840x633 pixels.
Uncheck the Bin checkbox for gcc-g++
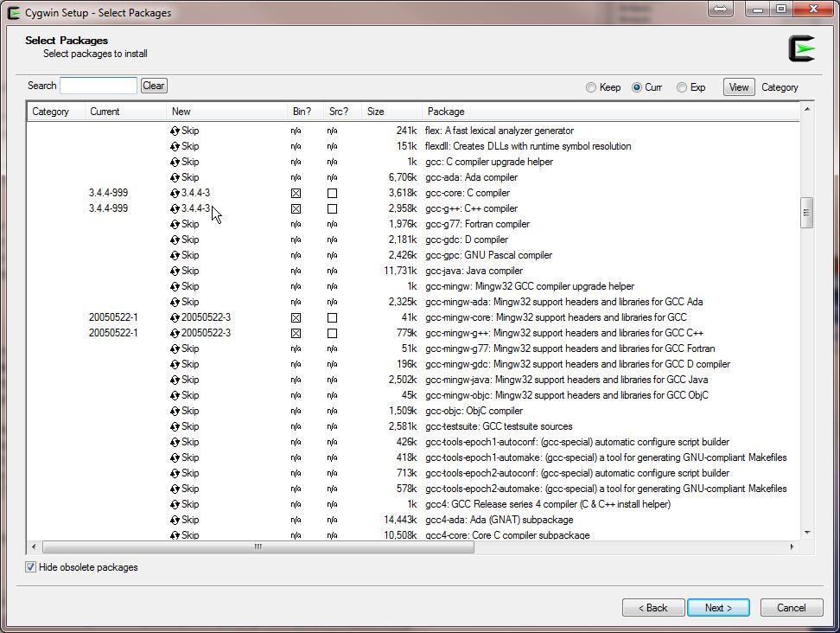pyautogui.click(x=296, y=208)
